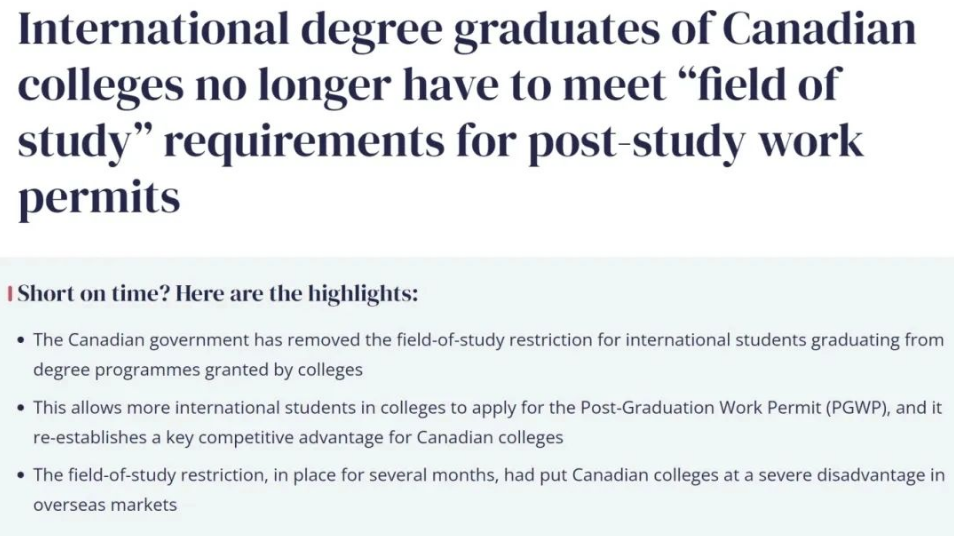Click "international students graduating from" in first bullet

(x=785, y=340)
